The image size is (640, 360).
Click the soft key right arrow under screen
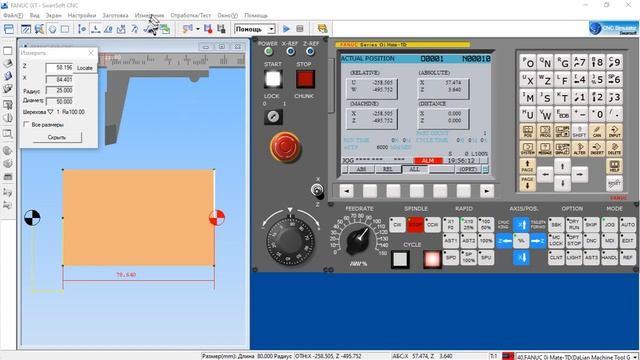(x=487, y=191)
